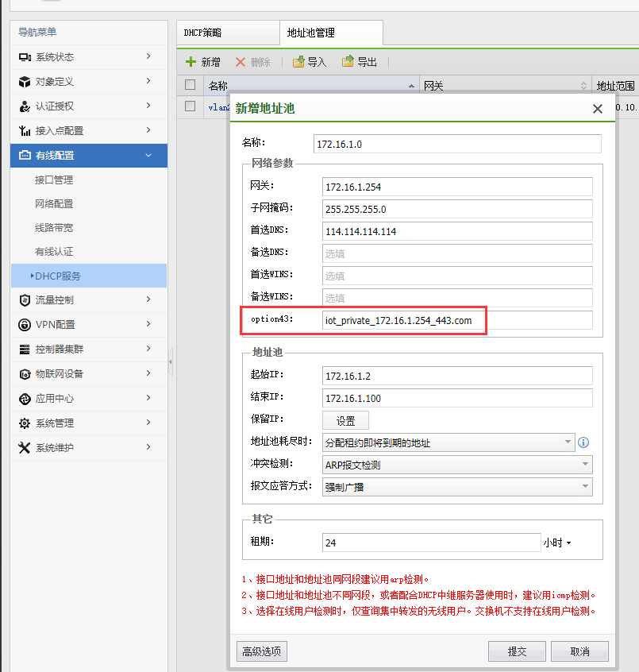The height and width of the screenshot is (672, 639).
Task: Click the 首选WINS input field
Action: 457,276
